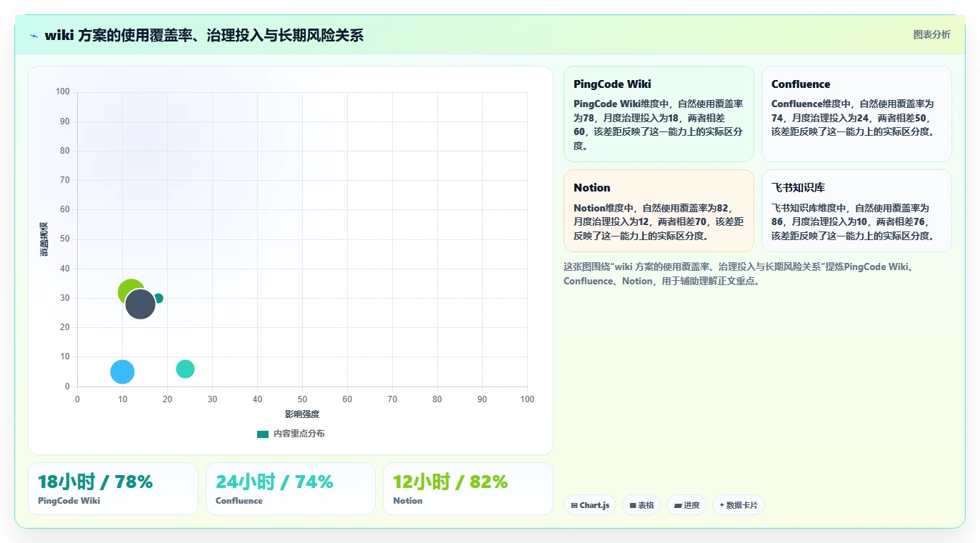
Task: Click the Confluence label under 24小时
Action: pos(239,501)
